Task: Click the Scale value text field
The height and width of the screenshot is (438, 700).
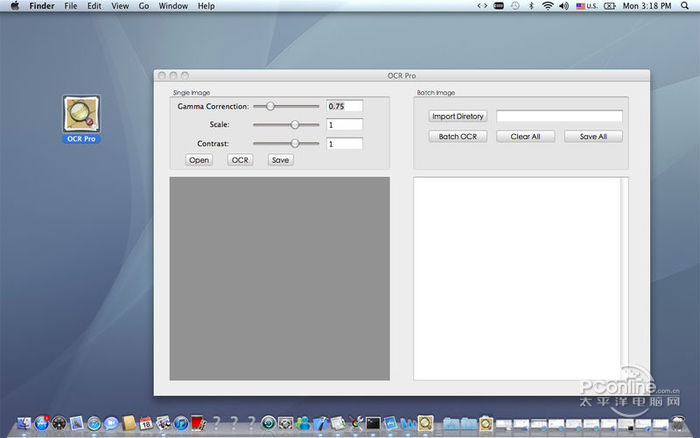Action: pos(344,125)
